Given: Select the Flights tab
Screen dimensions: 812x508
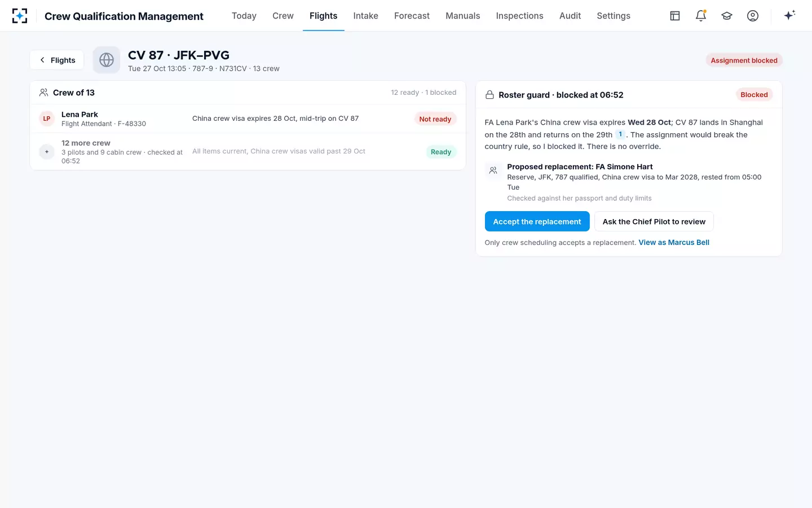Looking at the screenshot, I should coord(324,16).
